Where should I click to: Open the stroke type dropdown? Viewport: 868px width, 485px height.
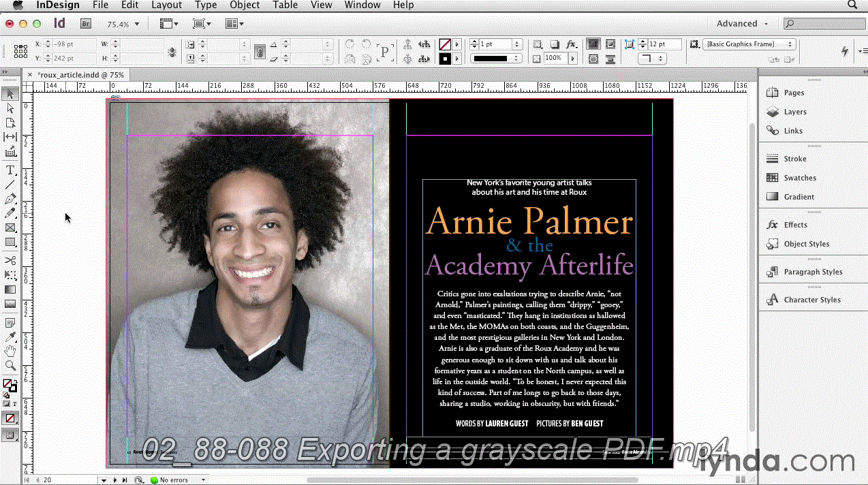click(497, 59)
